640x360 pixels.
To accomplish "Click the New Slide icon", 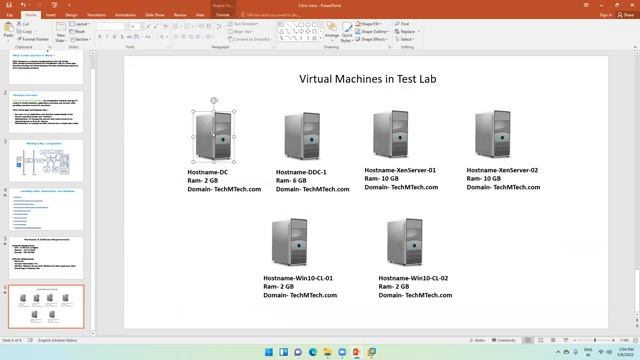I will pyautogui.click(x=60, y=27).
